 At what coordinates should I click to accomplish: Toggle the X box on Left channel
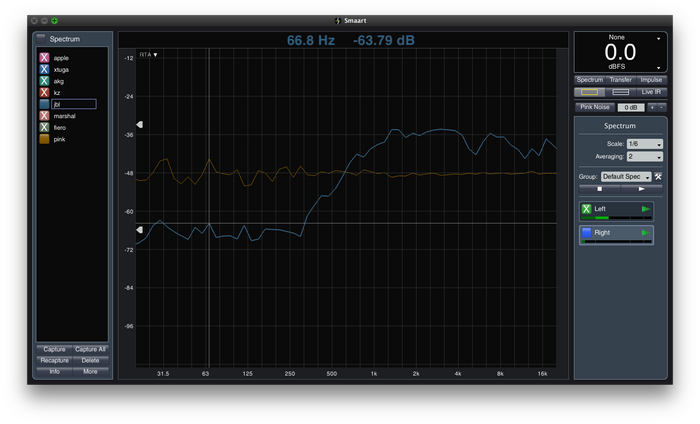[586, 209]
